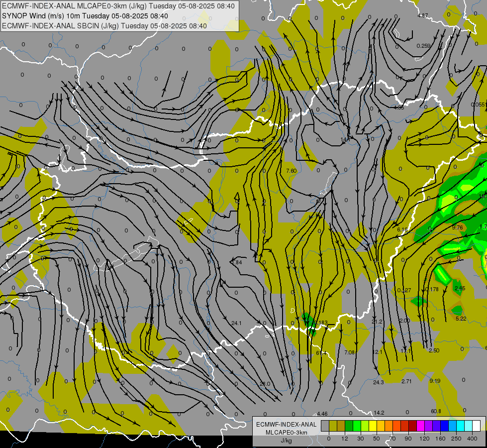
Task: Click the 400 legend scale label
Action: click(x=472, y=439)
